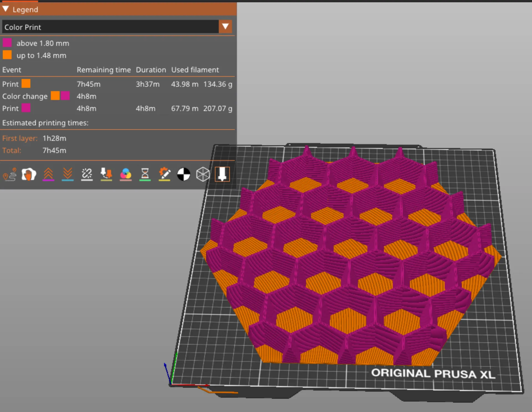The image size is (532, 412).
Task: Show seams on the toolpaths
Action: [x=87, y=174]
